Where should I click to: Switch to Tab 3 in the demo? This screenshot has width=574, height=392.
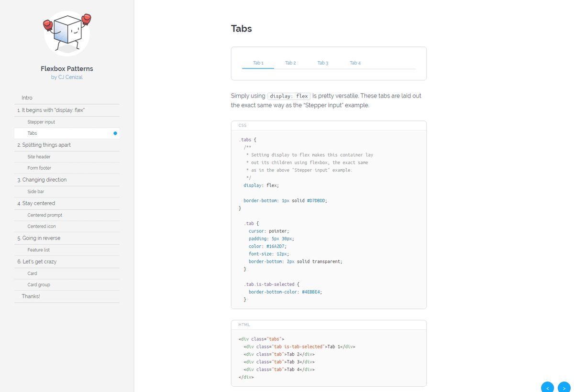click(x=323, y=63)
